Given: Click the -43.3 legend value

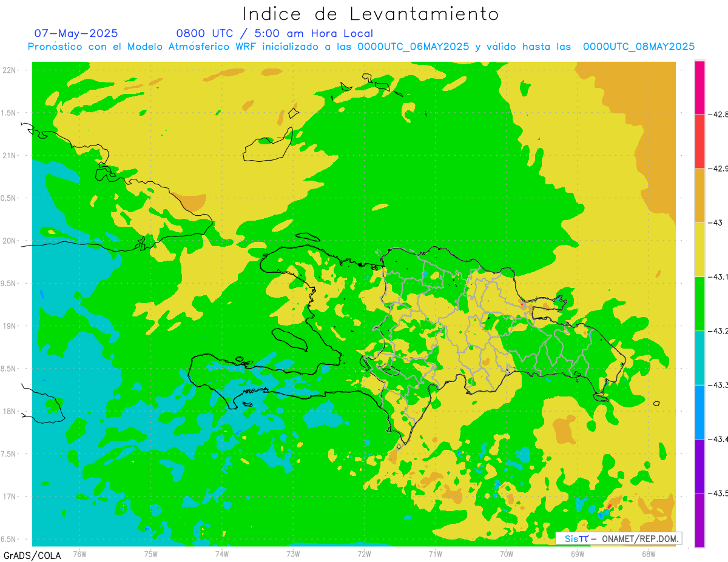Looking at the screenshot, I should [718, 385].
